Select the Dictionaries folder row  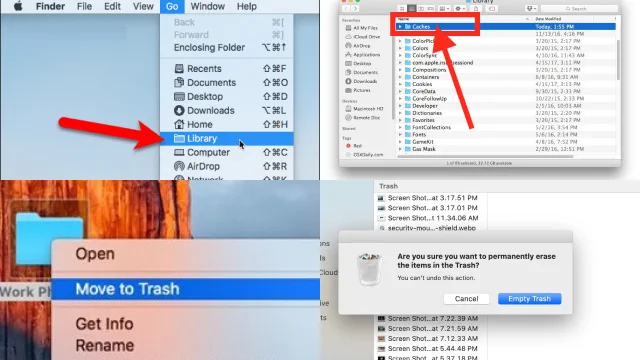(x=505, y=113)
